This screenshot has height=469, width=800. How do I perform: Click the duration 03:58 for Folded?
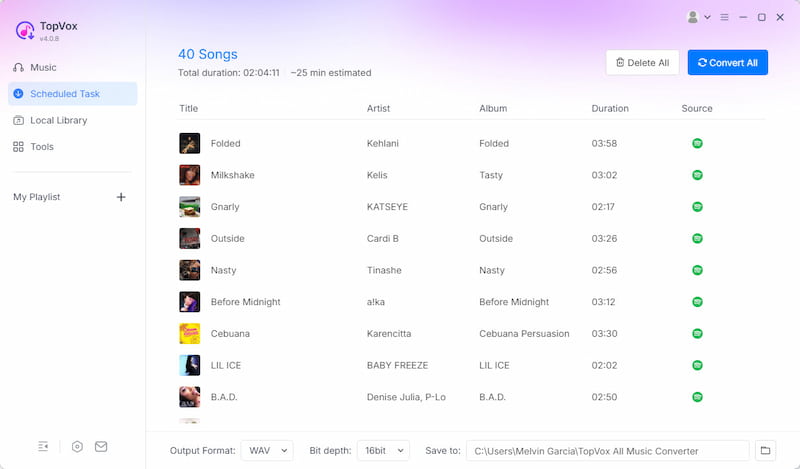point(604,143)
